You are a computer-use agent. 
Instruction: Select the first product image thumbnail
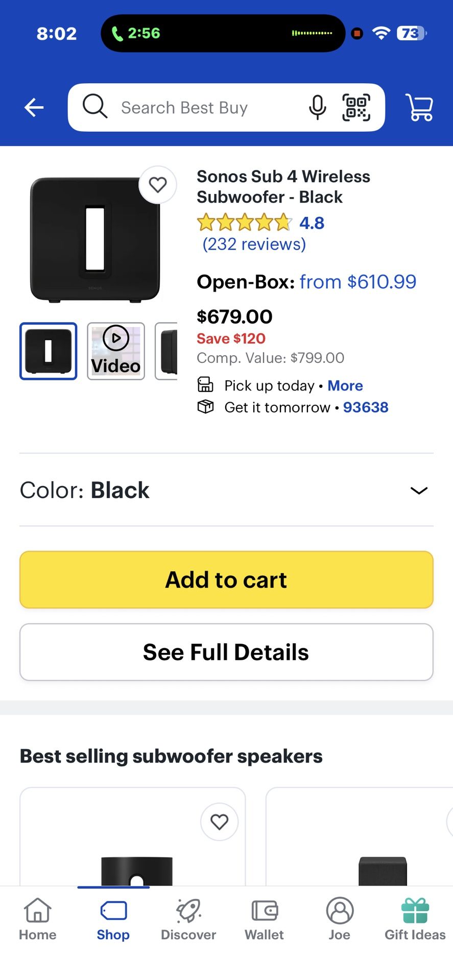pyautogui.click(x=49, y=351)
